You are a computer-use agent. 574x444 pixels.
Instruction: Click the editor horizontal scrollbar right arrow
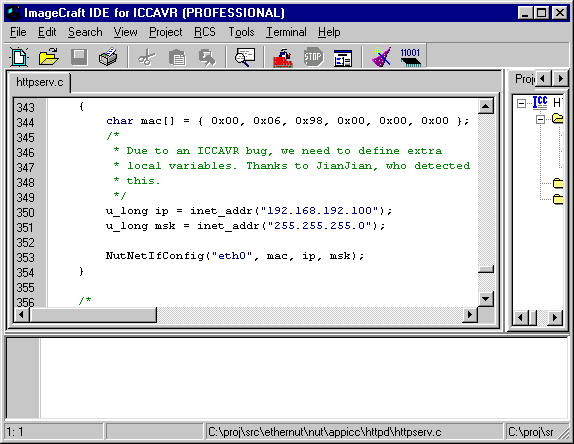[x=470, y=315]
